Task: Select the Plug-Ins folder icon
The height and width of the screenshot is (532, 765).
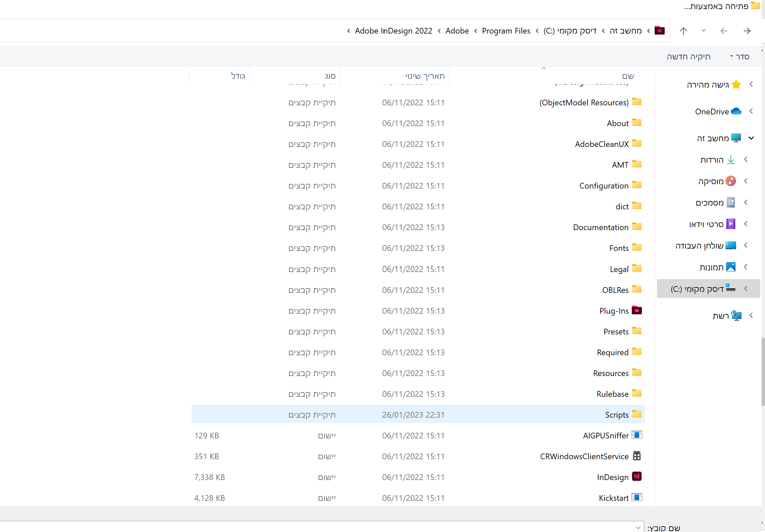Action: [x=636, y=310]
